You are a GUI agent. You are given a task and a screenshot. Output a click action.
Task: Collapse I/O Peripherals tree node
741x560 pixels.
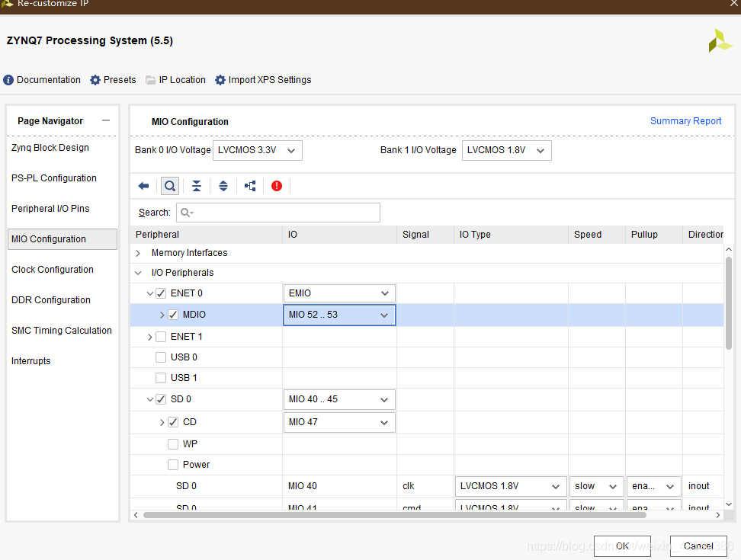[138, 273]
